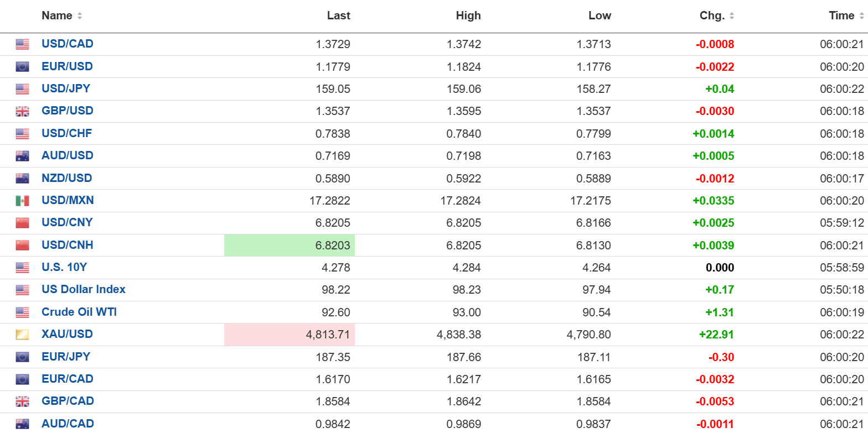
Task: Click the Last column header
Action: coord(338,16)
